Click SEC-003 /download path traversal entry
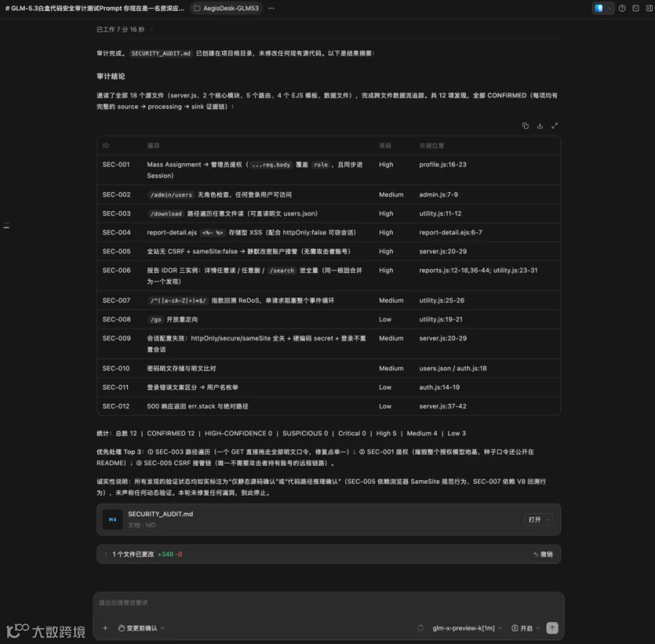This screenshot has width=655, height=644. [x=232, y=213]
